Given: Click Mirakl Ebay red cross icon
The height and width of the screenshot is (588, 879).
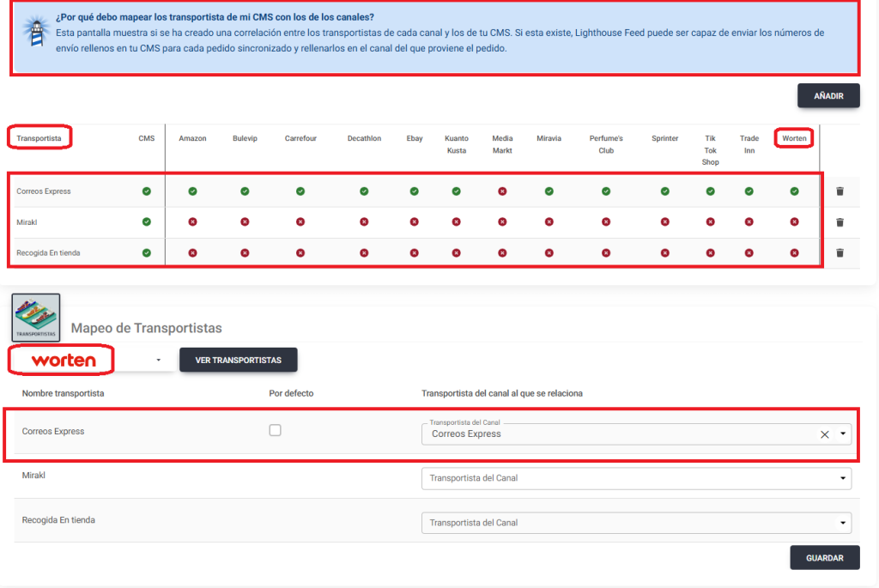Looking at the screenshot, I should click(415, 222).
